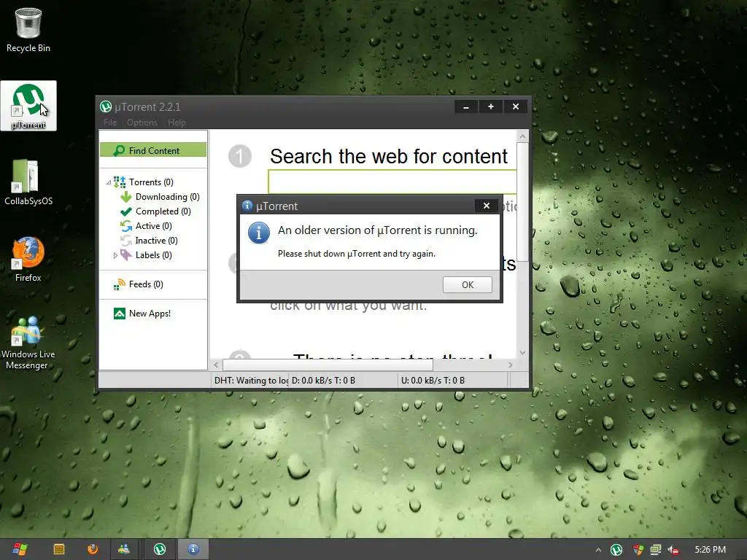Select Find Content in sidebar
The height and width of the screenshot is (560, 747).
click(153, 150)
